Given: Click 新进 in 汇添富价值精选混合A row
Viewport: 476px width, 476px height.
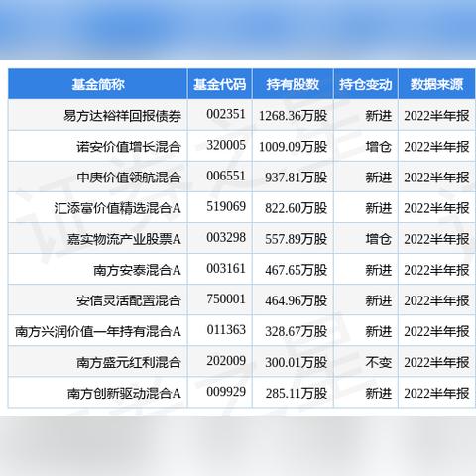Looking at the screenshot, I should 379,208.
